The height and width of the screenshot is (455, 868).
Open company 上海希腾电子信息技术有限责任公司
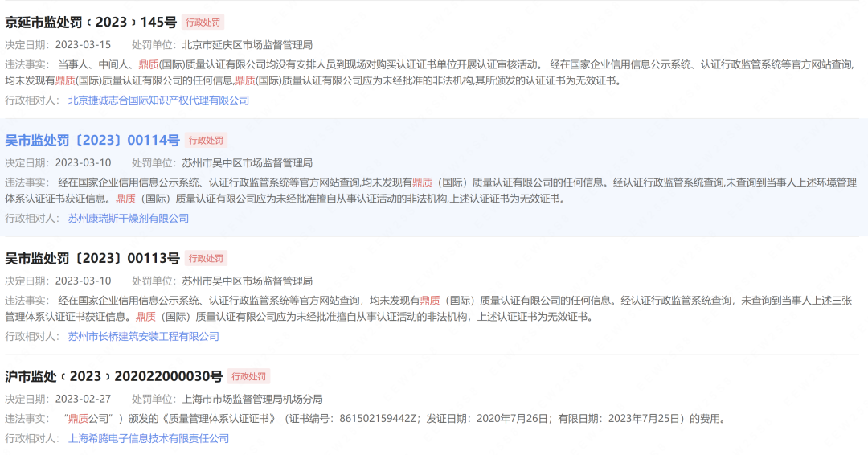point(149,438)
